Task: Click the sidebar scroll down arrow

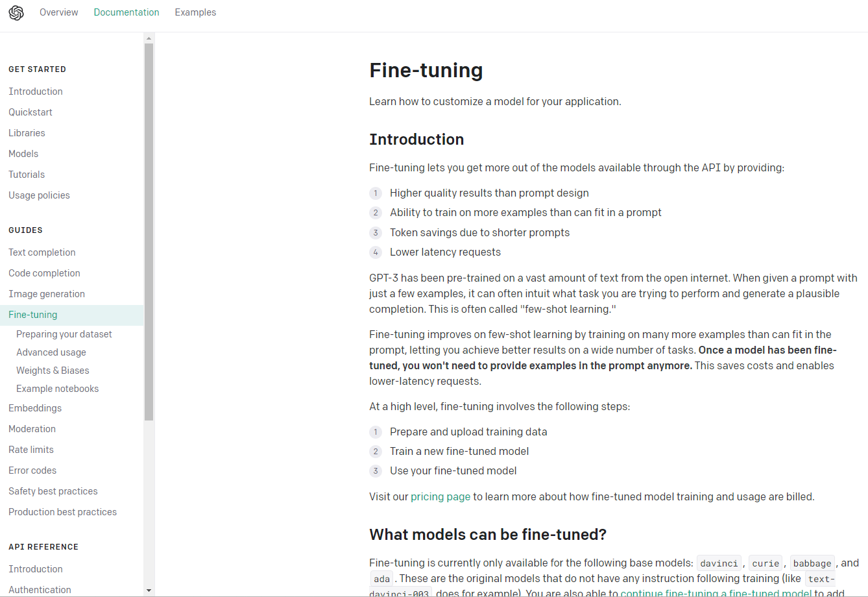Action: 149,591
